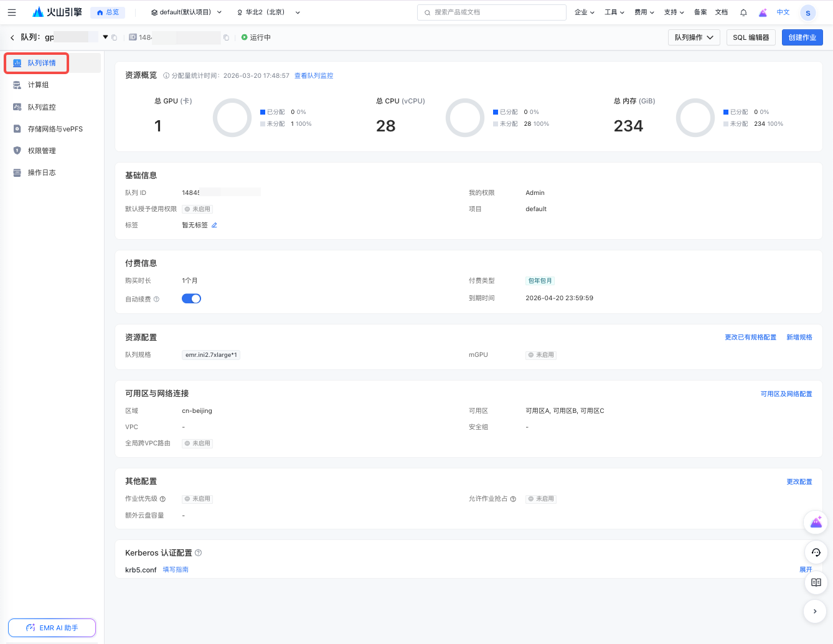Edit tags using the pencil icon

tap(214, 225)
